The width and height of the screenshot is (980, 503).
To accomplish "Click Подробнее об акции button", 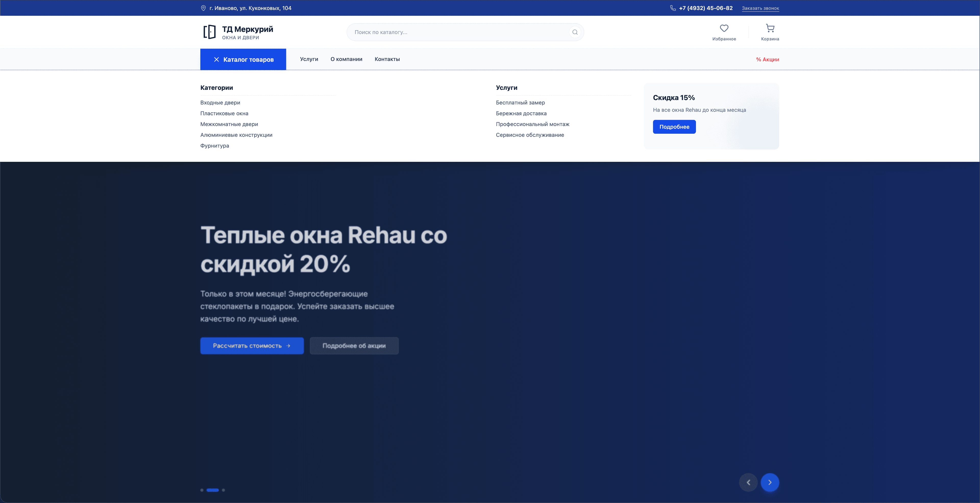I will pos(354,346).
